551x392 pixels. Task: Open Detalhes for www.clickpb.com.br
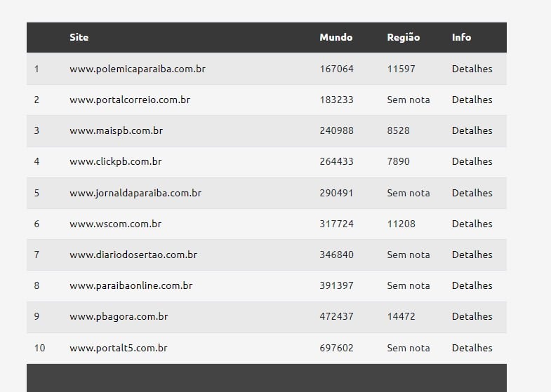(472, 161)
